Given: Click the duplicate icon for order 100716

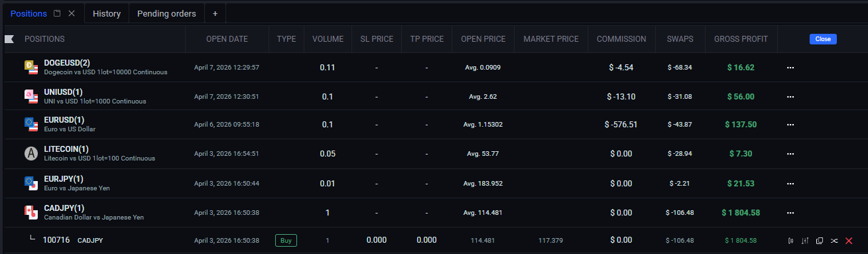Looking at the screenshot, I should point(820,240).
